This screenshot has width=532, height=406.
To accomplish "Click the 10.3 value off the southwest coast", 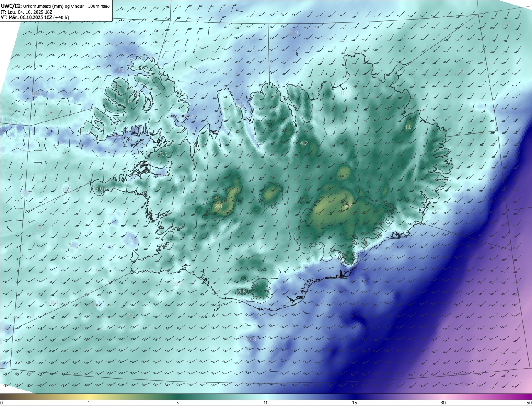I will pyautogui.click(x=177, y=284).
